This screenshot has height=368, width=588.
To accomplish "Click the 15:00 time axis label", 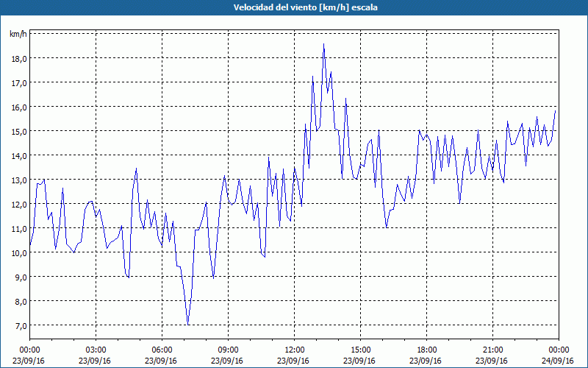I will 361,350.
